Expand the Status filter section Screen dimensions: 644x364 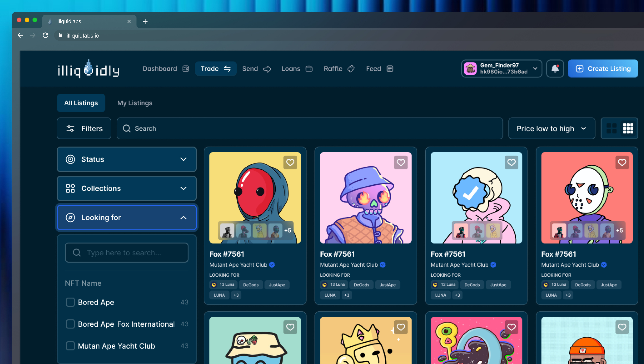click(x=127, y=159)
